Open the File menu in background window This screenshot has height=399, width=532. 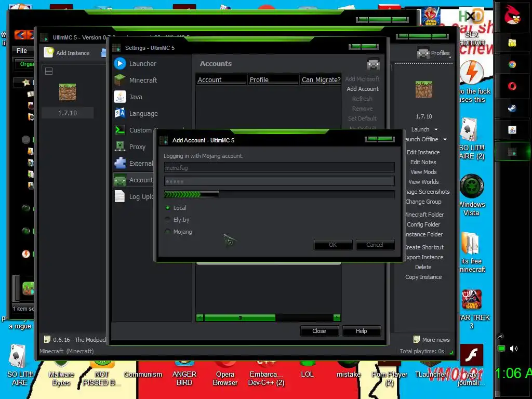[x=21, y=50]
